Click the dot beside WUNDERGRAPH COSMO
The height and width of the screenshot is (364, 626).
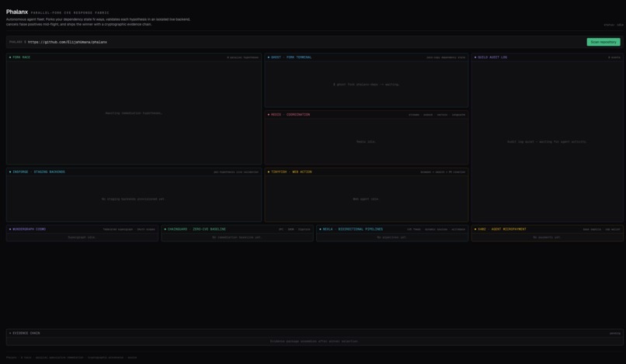(x=10, y=229)
